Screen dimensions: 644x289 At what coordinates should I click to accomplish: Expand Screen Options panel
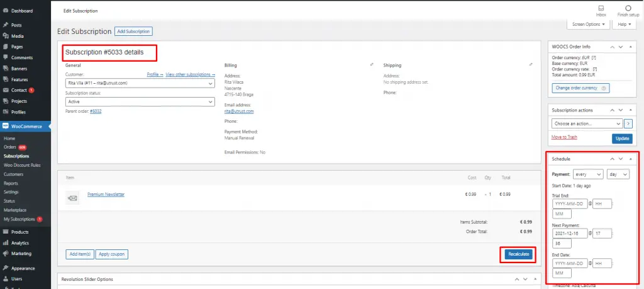588,25
